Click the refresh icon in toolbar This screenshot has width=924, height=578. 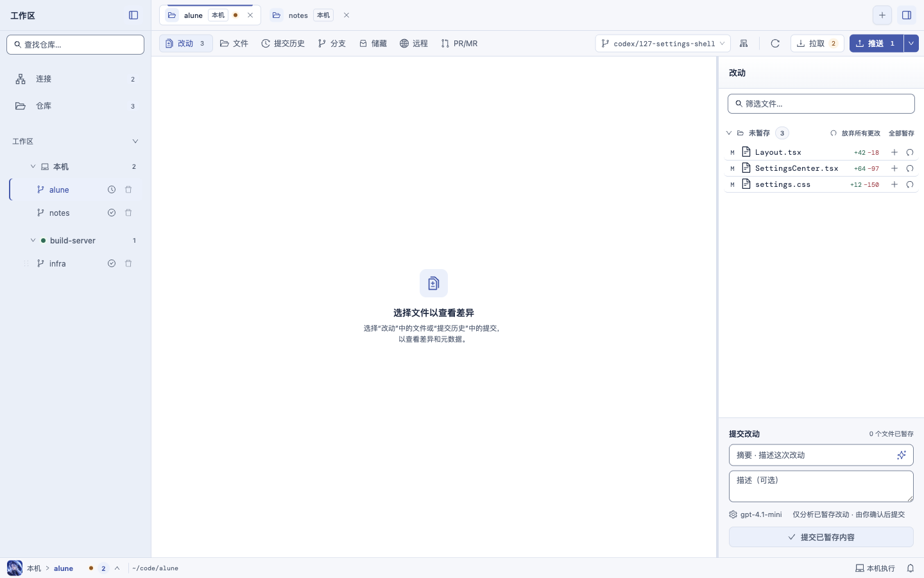pos(775,44)
